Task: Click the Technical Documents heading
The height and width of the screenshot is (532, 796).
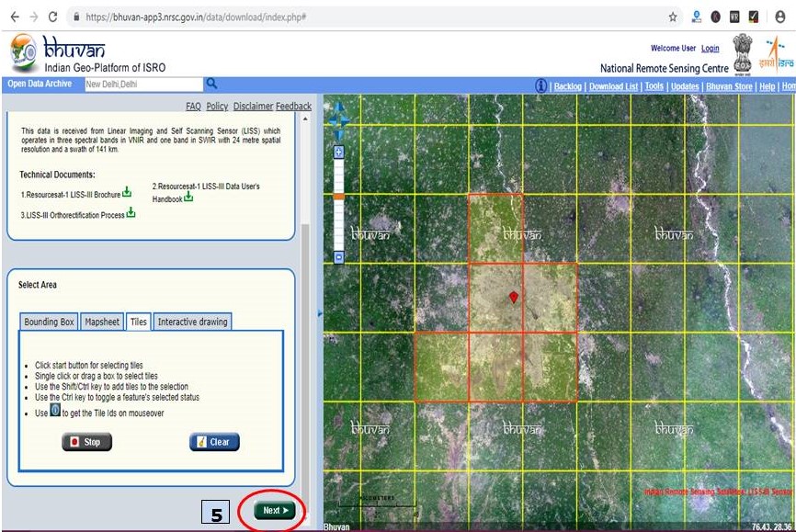Action: coord(57,175)
